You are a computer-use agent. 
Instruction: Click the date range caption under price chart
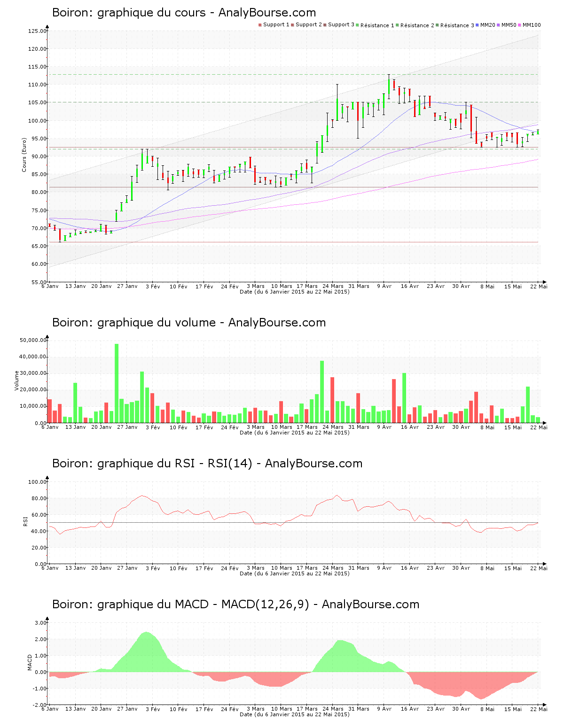click(295, 292)
